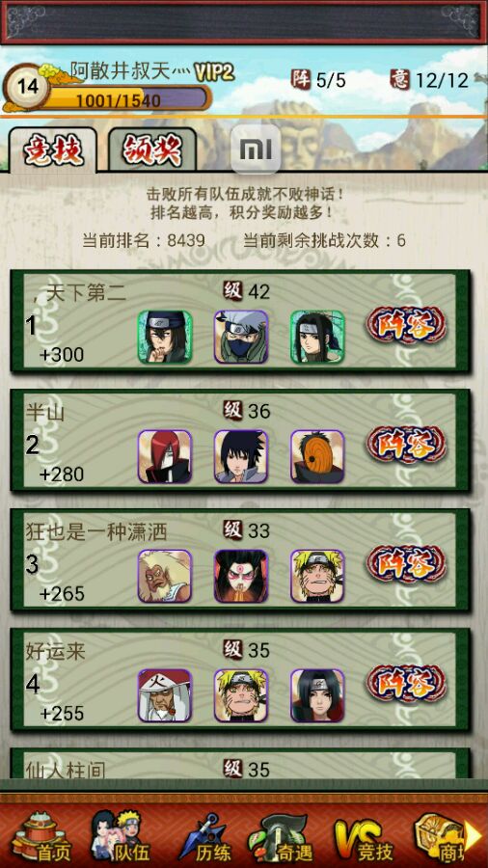Screen dimensions: 488x868
Task: Select the Sasuke portrait in 半山 team
Action: [x=241, y=456]
